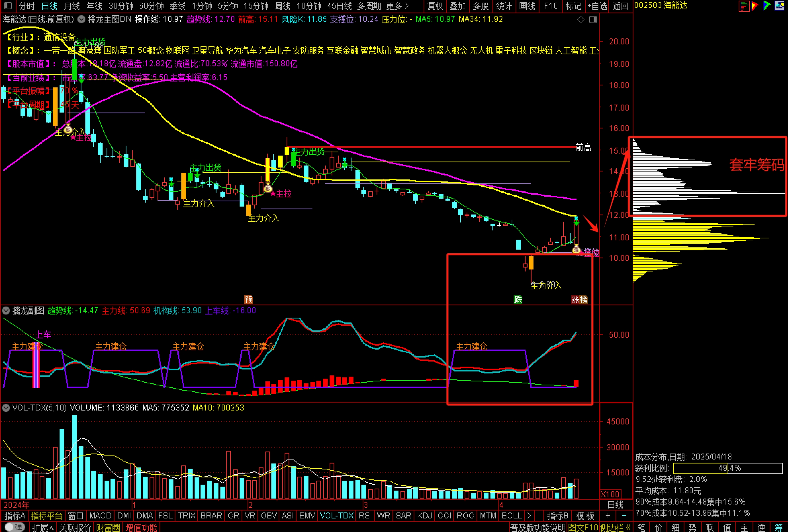Click the red-yellow arrow icon at top right
The image size is (788, 532).
[x=755, y=6]
